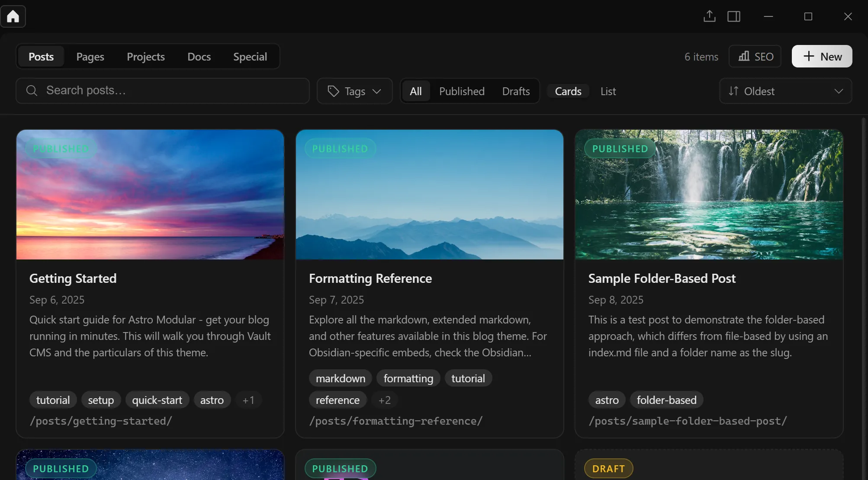The width and height of the screenshot is (868, 480).
Task: Expand the +1 more tags on Getting Started
Action: (x=248, y=400)
